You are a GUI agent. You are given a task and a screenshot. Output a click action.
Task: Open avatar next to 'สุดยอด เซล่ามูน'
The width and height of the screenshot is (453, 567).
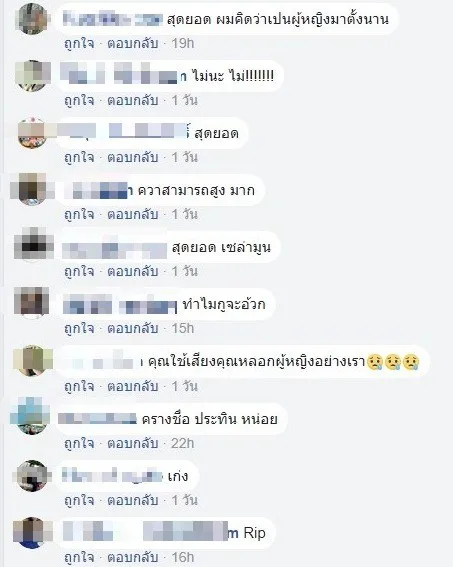[33, 244]
